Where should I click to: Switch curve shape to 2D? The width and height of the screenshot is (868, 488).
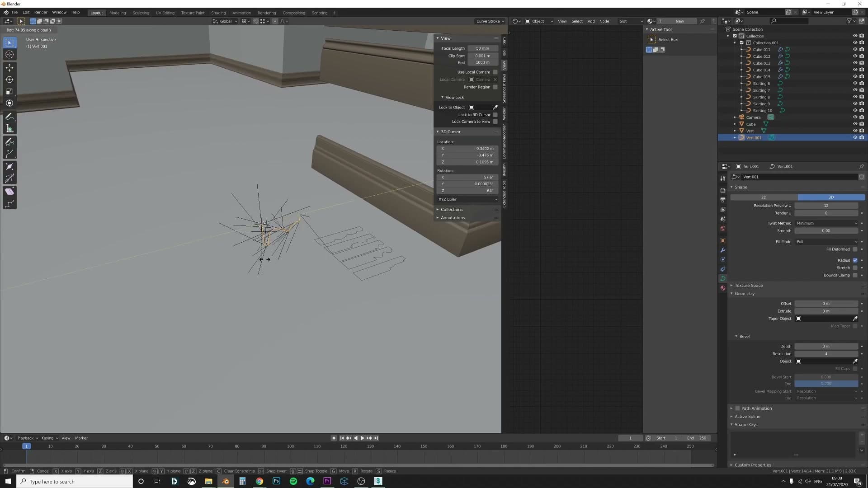[764, 197]
